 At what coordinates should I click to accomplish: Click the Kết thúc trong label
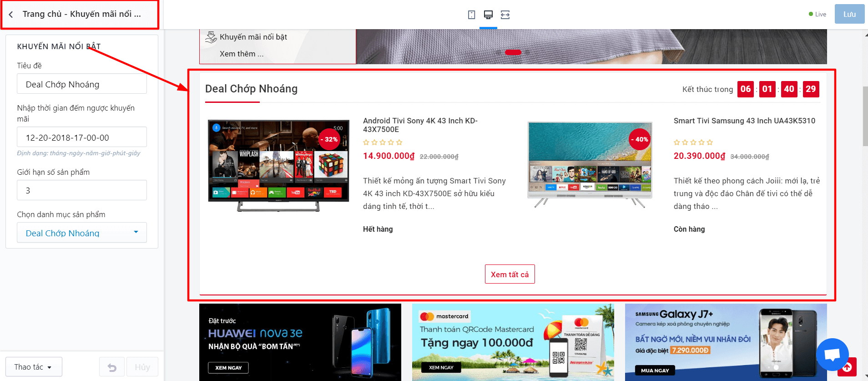point(707,89)
